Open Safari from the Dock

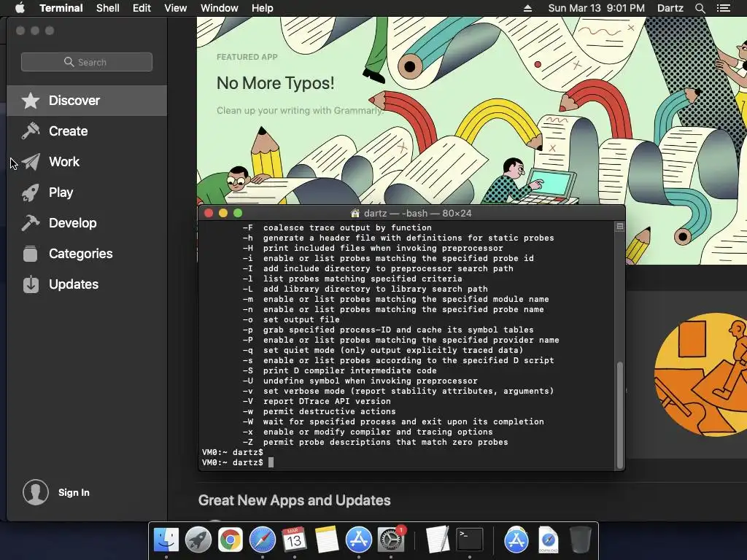point(263,540)
